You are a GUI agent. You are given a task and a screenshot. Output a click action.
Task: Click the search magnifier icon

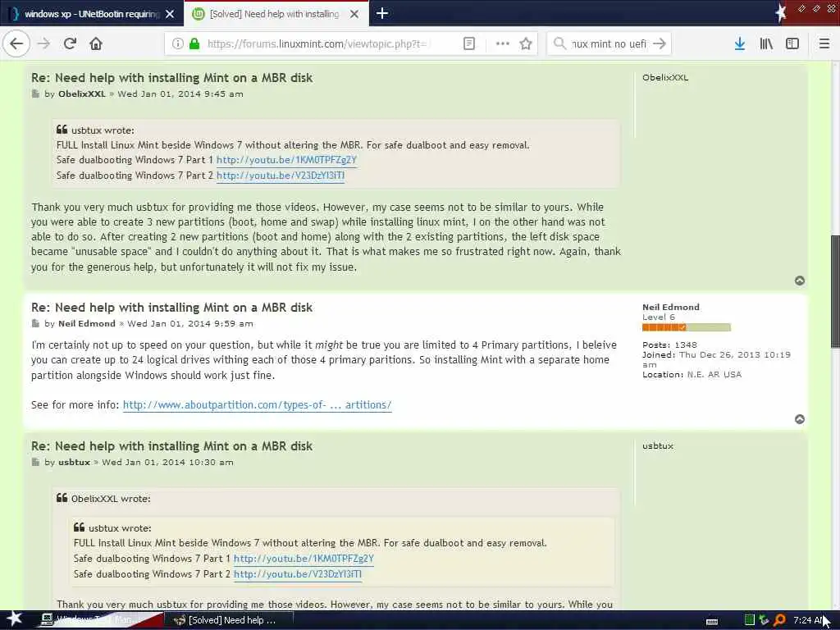(x=559, y=43)
